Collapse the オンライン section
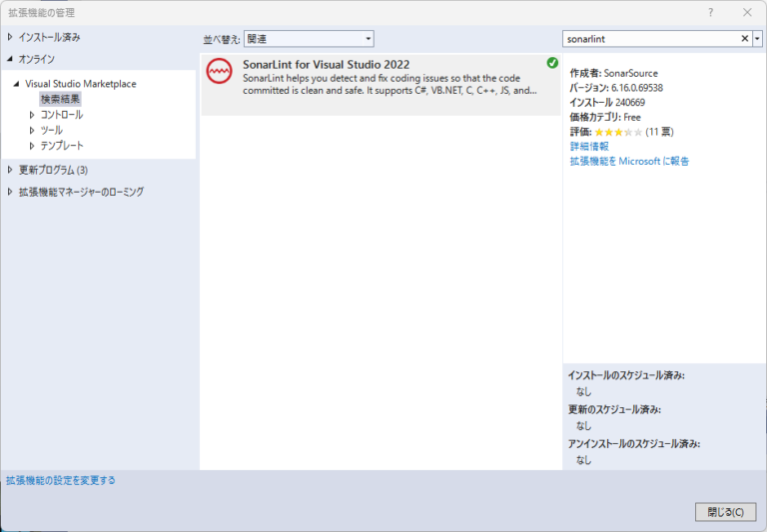The width and height of the screenshot is (767, 532). [x=10, y=59]
